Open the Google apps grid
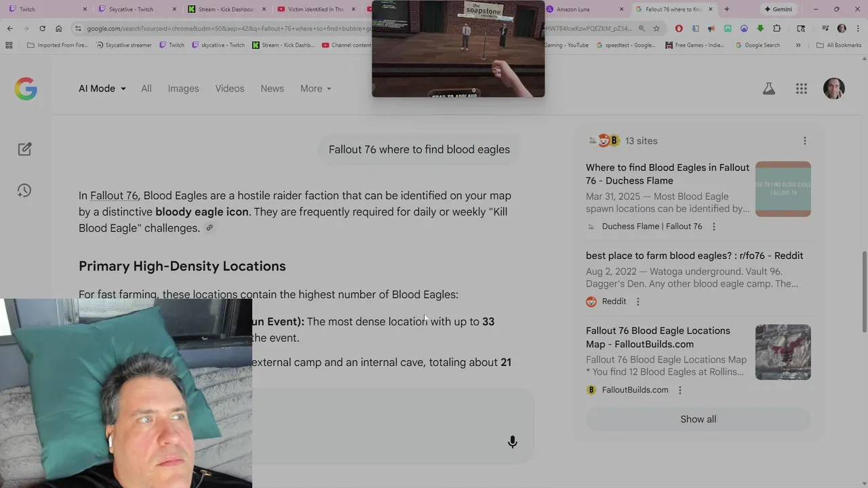 coord(802,89)
